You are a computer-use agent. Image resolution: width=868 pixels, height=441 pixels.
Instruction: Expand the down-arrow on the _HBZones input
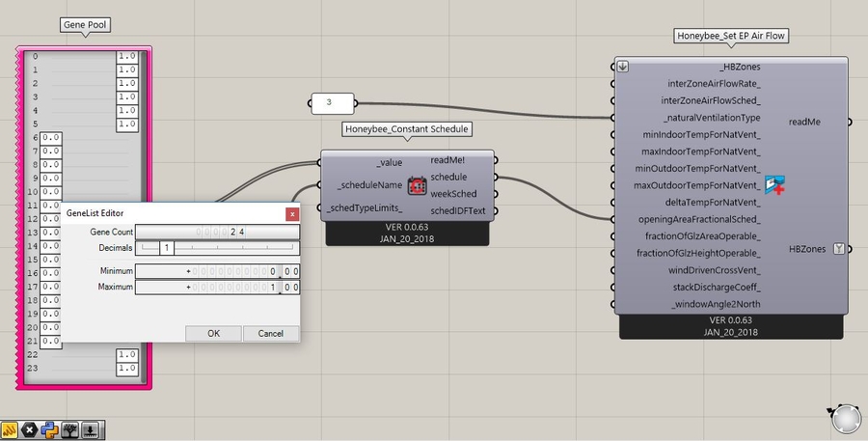tap(623, 67)
